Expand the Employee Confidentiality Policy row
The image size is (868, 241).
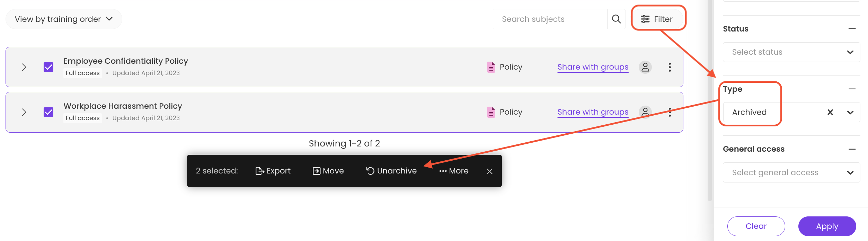[x=24, y=67]
